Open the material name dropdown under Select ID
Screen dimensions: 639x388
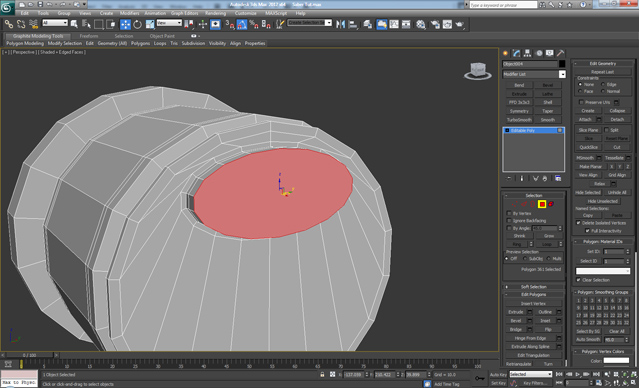[x=603, y=271]
